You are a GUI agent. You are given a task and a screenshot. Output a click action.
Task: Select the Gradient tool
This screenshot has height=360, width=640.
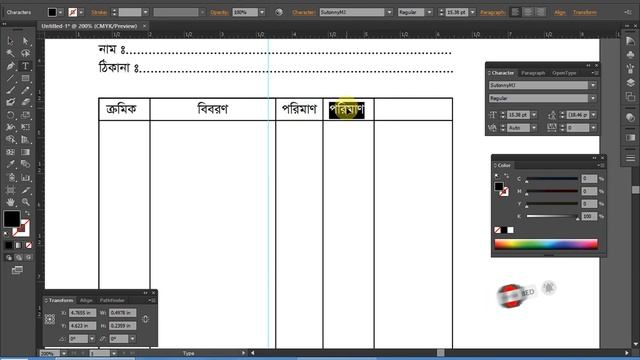pos(25,152)
